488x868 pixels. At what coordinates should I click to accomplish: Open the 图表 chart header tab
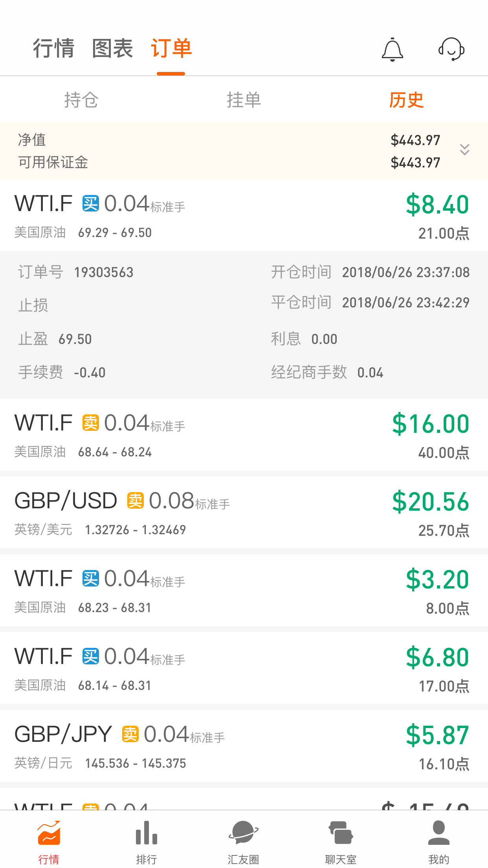point(113,48)
